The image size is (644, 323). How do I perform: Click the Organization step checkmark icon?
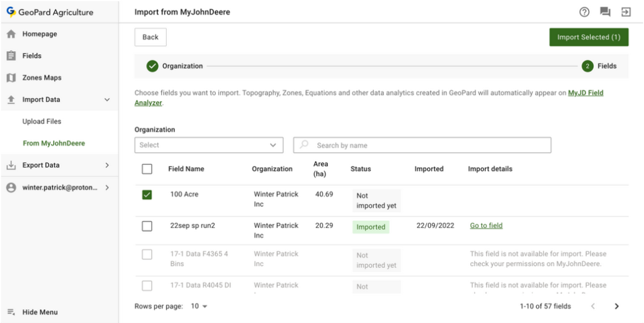(152, 66)
